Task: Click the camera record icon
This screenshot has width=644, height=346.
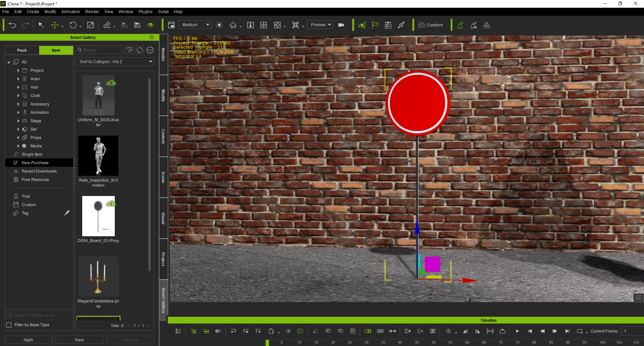Action: click(x=341, y=25)
